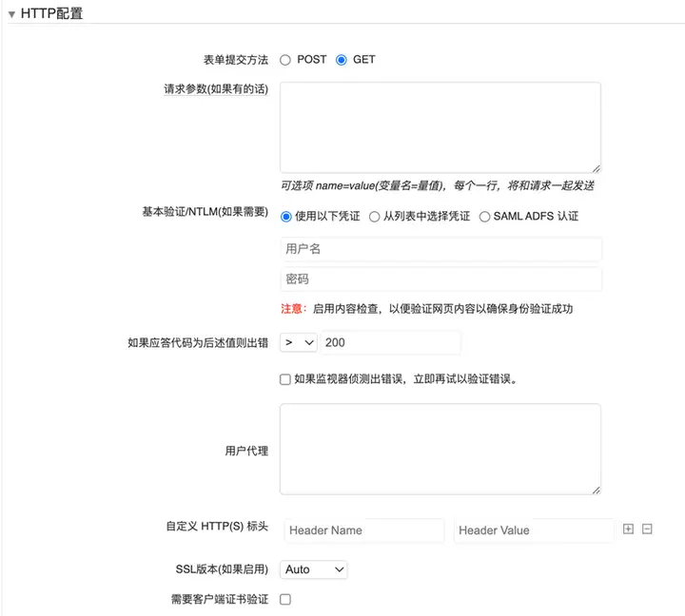Select 从列表中选择凭证 radio option
Screen dimensions: 685x616
[x=375, y=217]
